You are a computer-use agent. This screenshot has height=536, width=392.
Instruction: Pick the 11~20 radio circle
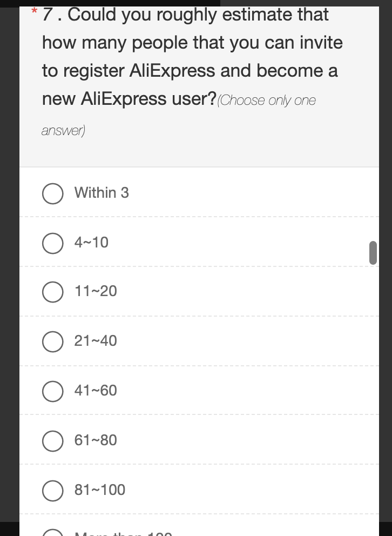coord(52,292)
